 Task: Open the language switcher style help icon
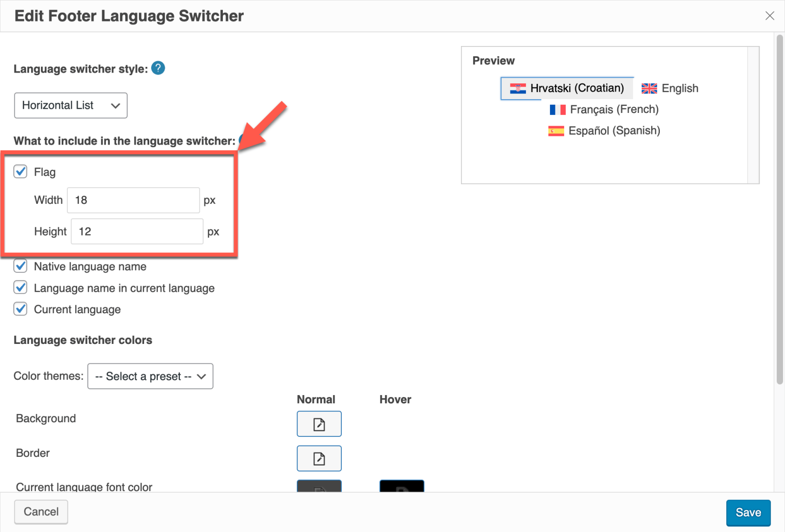click(x=158, y=68)
